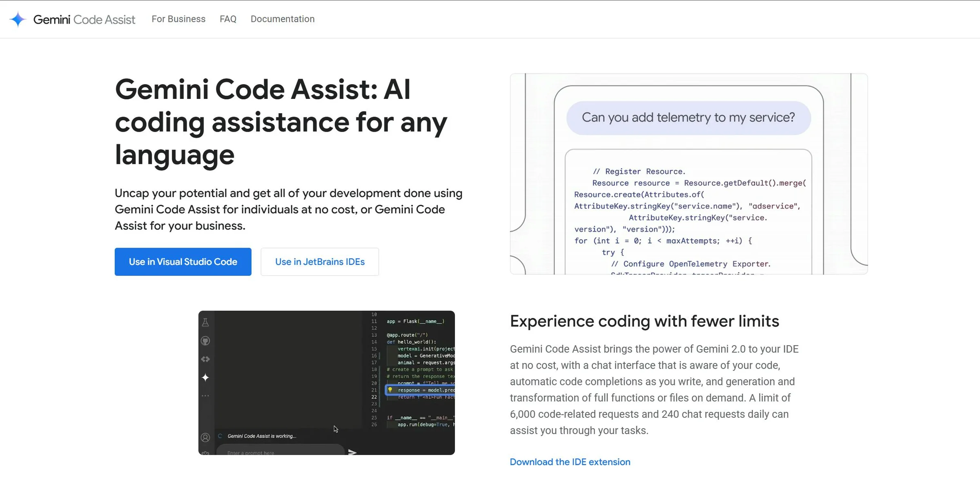Open the For Business menu item
The height and width of the screenshot is (486, 980).
[178, 19]
